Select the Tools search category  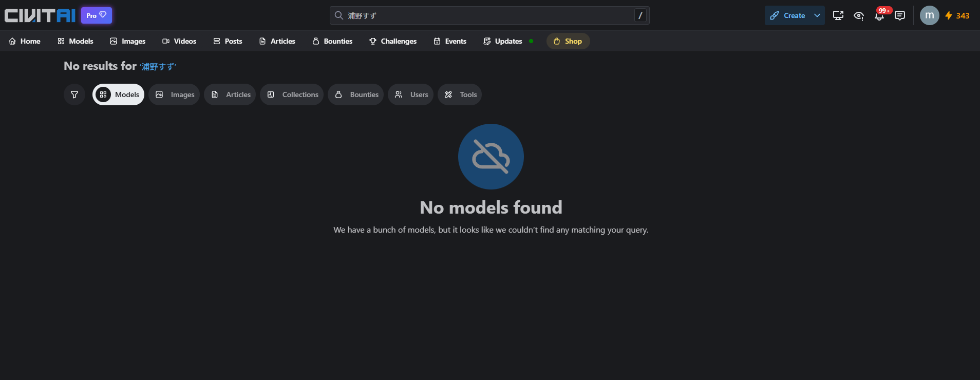click(x=460, y=94)
